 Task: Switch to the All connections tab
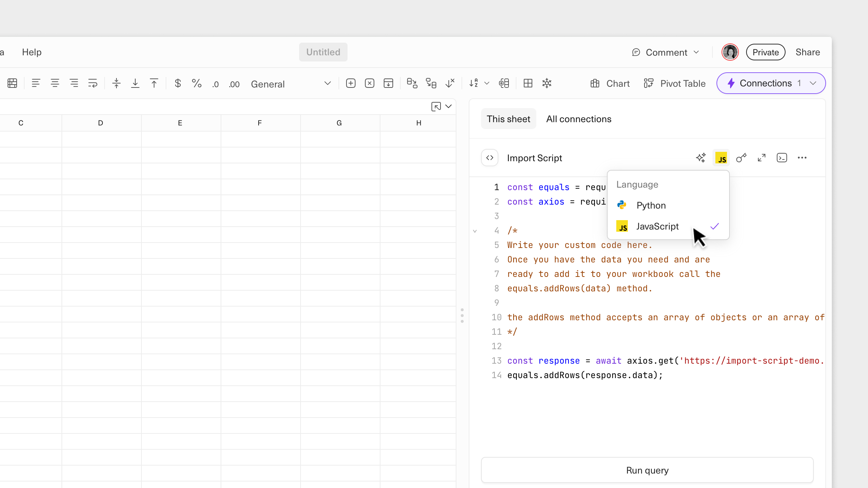tap(578, 119)
